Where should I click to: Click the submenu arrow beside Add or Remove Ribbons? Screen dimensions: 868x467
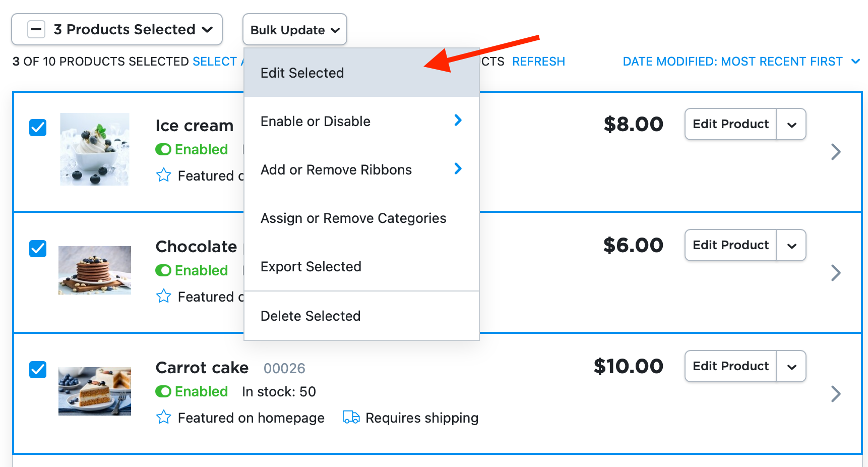coord(458,169)
